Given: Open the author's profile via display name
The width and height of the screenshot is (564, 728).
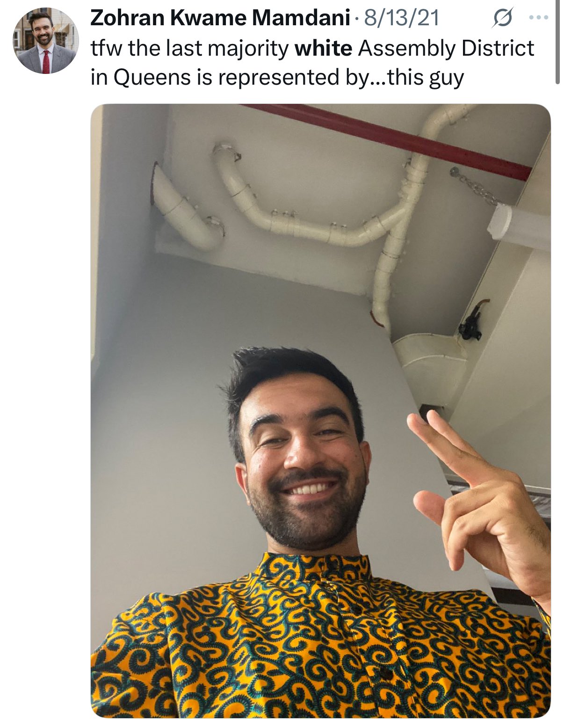Looking at the screenshot, I should coord(220,18).
